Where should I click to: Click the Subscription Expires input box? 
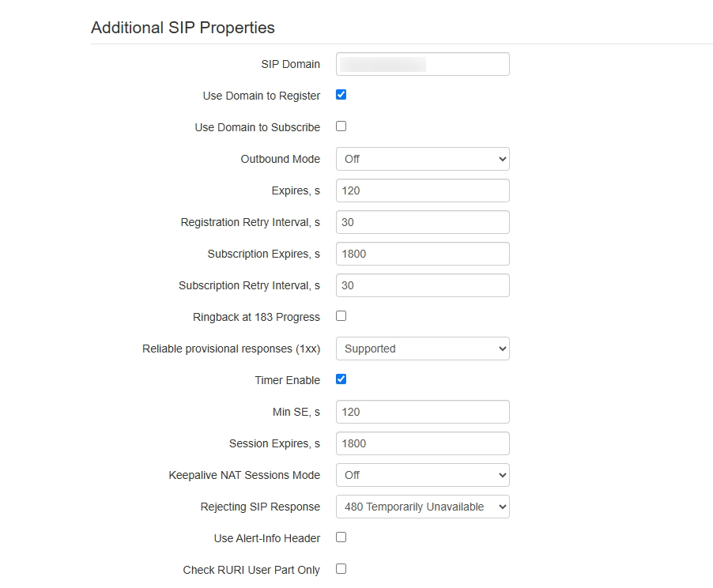pyautogui.click(x=422, y=254)
